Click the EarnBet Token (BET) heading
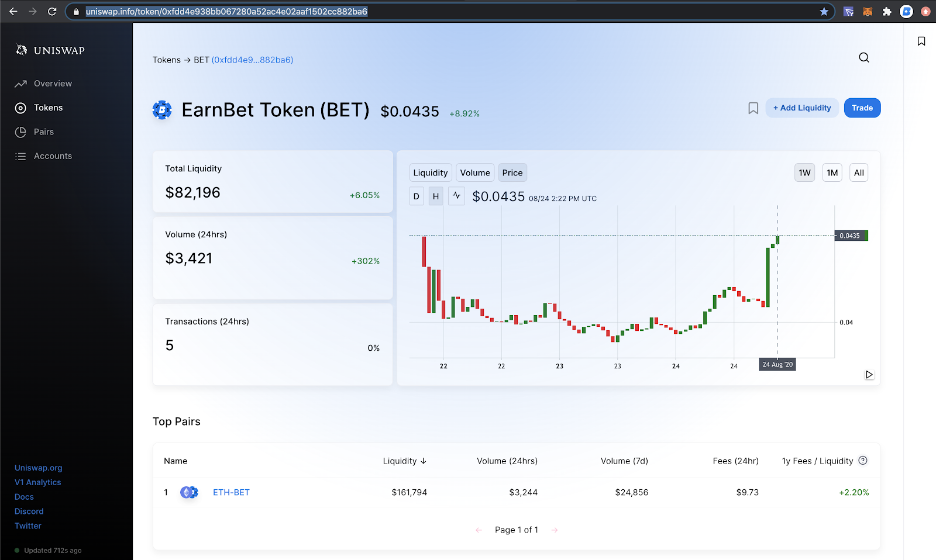 [276, 110]
